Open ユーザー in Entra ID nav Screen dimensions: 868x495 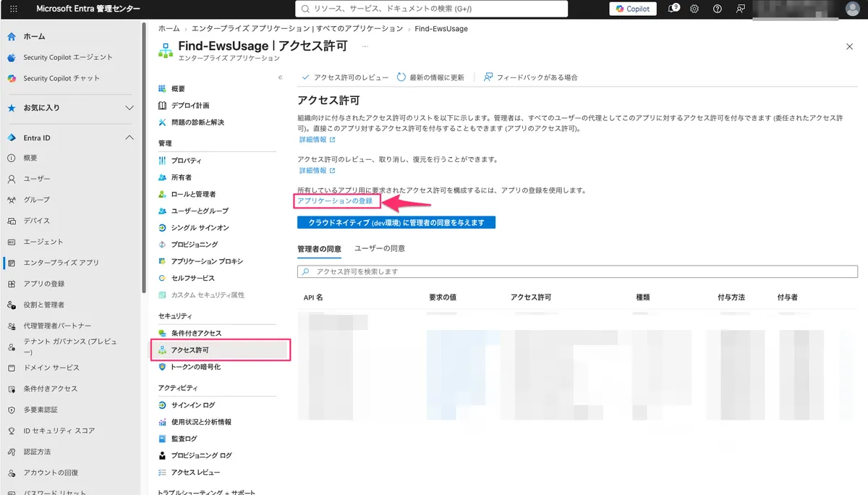(37, 179)
